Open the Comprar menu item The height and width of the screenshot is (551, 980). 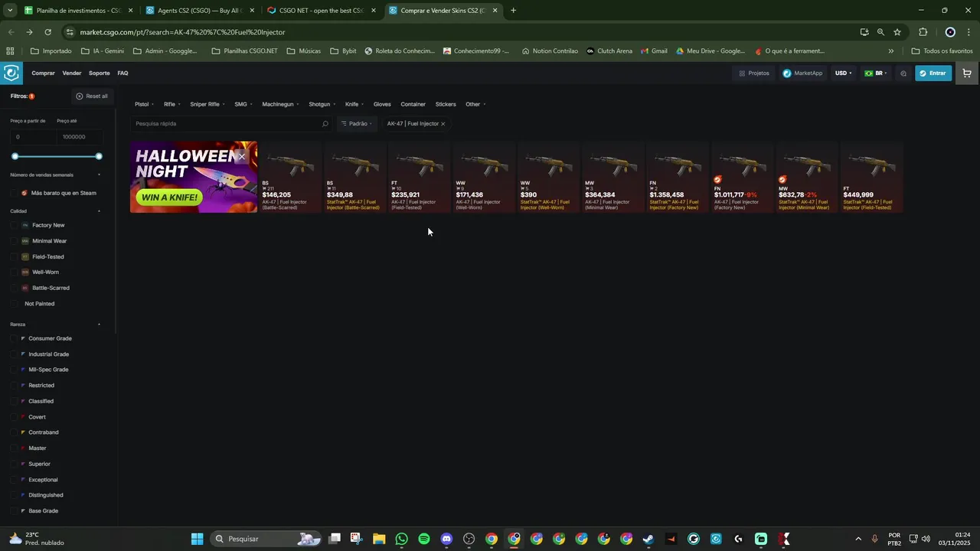coord(43,73)
